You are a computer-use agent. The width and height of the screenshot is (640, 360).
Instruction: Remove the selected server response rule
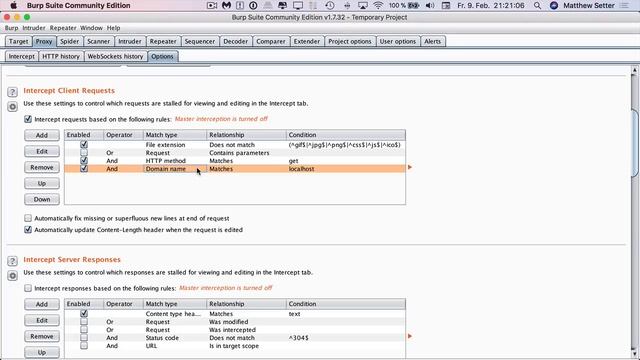click(x=42, y=336)
